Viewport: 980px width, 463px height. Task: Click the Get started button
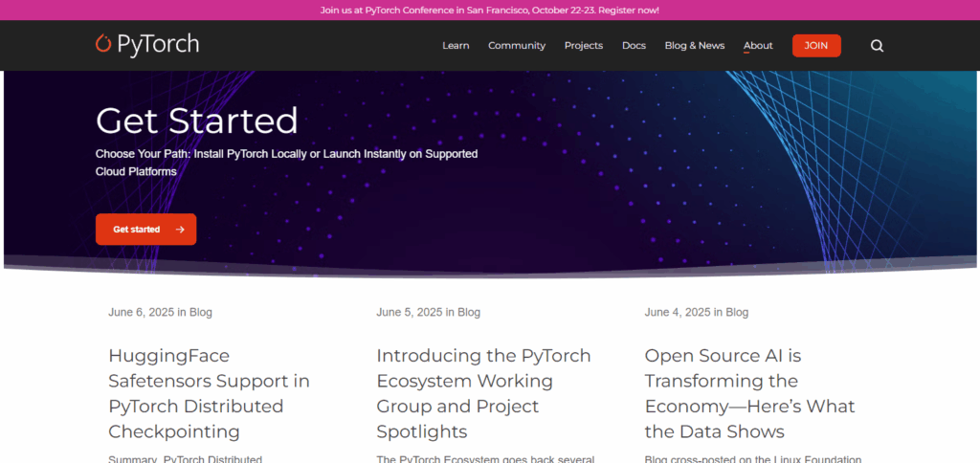coord(145,230)
